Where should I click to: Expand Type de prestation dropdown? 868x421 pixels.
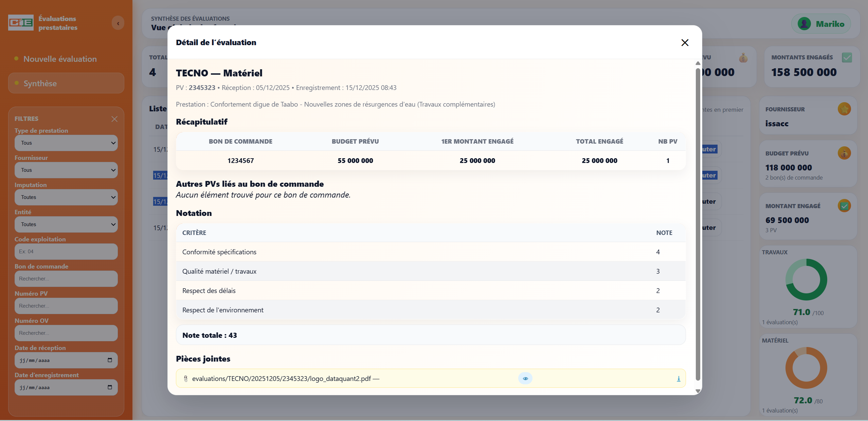pos(66,143)
